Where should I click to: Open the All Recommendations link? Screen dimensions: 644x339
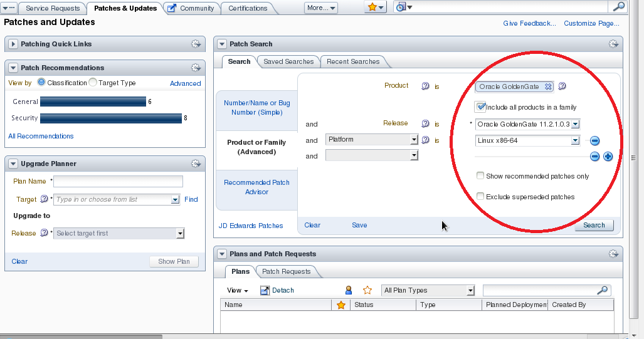pyautogui.click(x=41, y=136)
